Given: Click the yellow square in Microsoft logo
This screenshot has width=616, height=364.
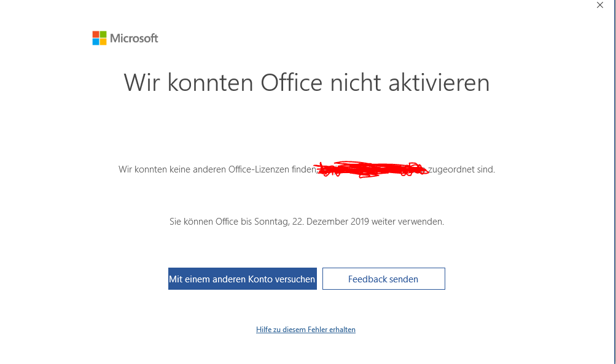Looking at the screenshot, I should pos(103,42).
